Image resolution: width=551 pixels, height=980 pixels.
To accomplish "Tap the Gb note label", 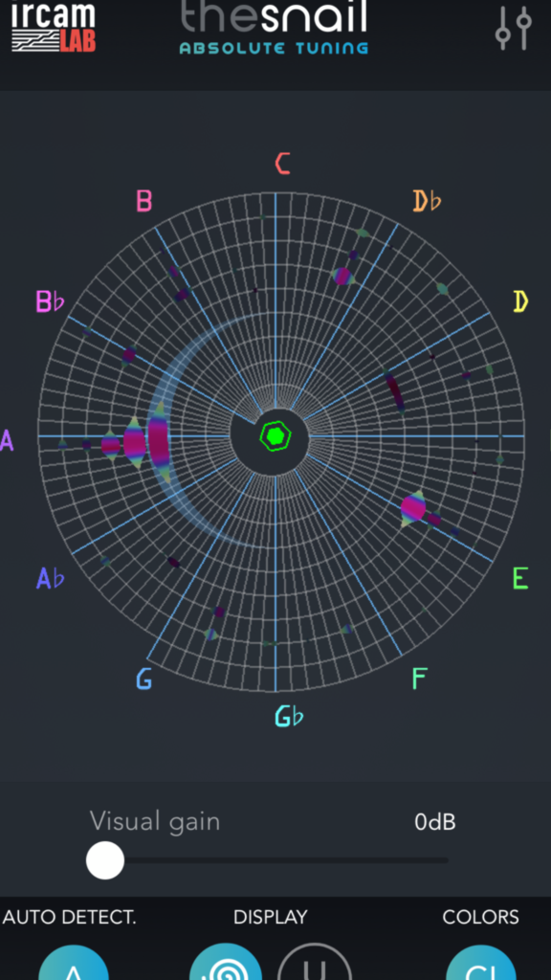I will click(289, 716).
